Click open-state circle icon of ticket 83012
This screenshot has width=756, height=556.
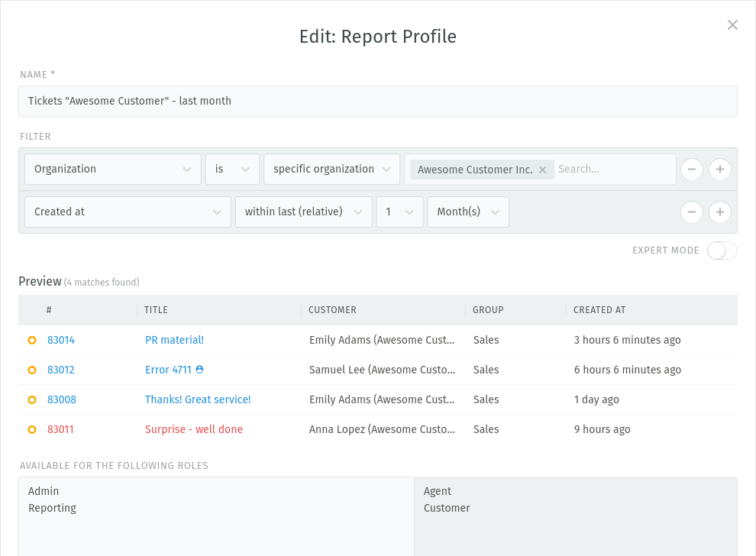pos(32,370)
